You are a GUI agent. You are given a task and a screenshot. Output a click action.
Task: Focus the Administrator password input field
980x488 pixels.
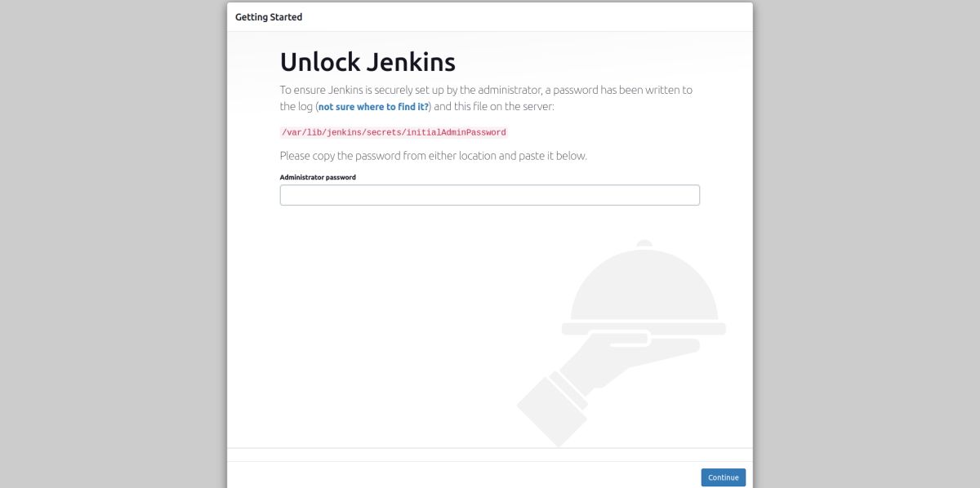pyautogui.click(x=489, y=195)
